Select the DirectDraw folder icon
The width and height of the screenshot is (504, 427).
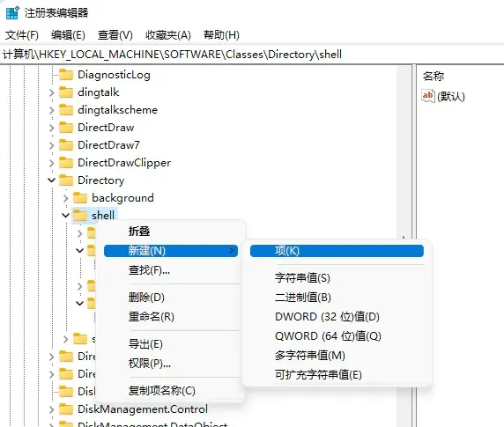point(66,128)
